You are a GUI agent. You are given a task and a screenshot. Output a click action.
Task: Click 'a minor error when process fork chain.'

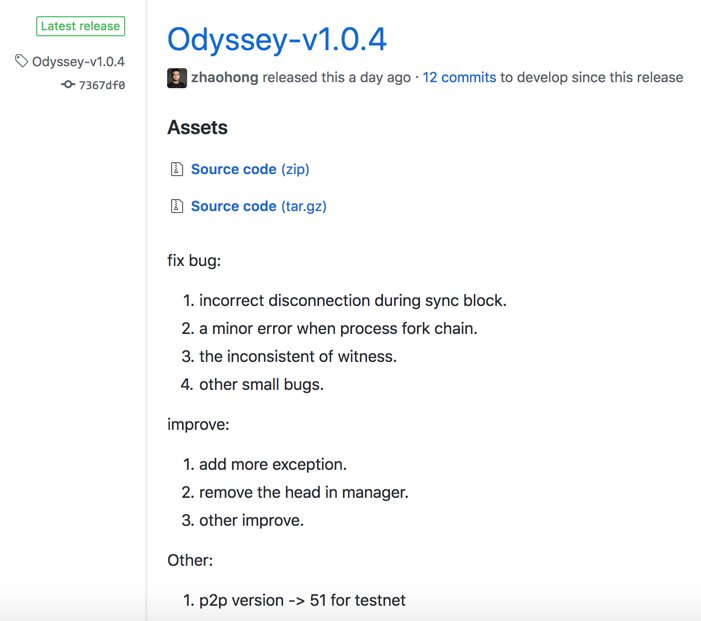[x=338, y=329]
